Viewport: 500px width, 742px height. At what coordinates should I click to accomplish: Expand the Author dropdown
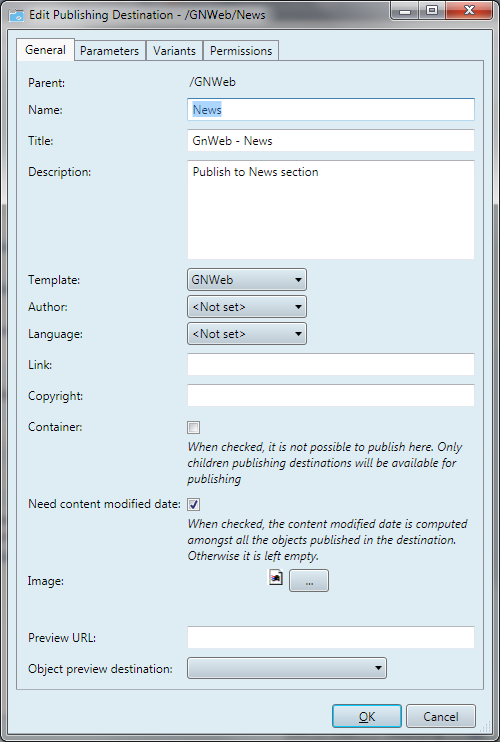point(247,307)
